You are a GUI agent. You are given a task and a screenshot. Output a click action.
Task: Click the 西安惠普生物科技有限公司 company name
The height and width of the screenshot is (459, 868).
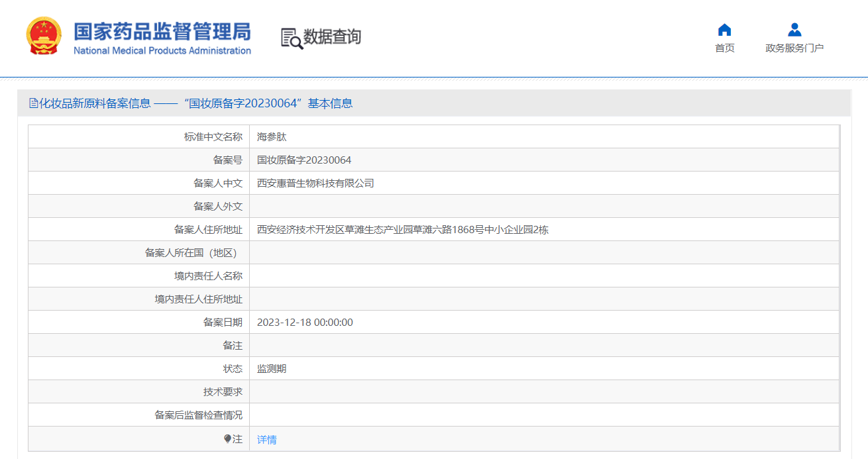tap(316, 182)
